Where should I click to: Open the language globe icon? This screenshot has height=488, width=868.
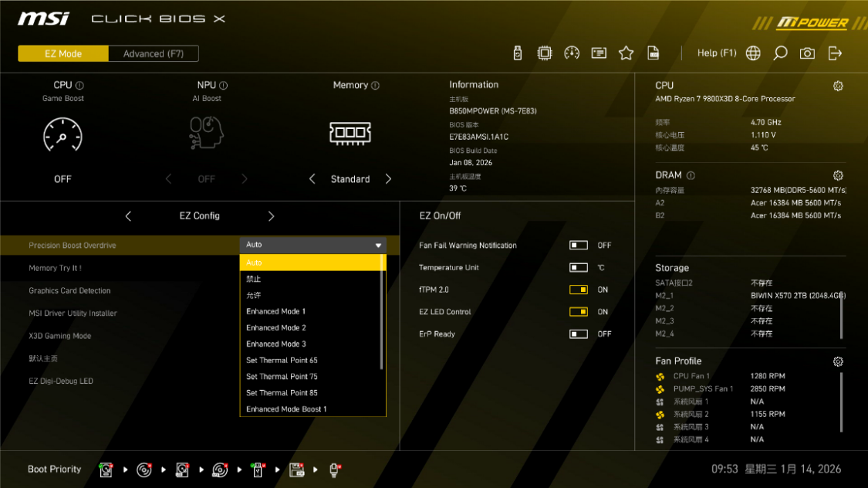753,53
